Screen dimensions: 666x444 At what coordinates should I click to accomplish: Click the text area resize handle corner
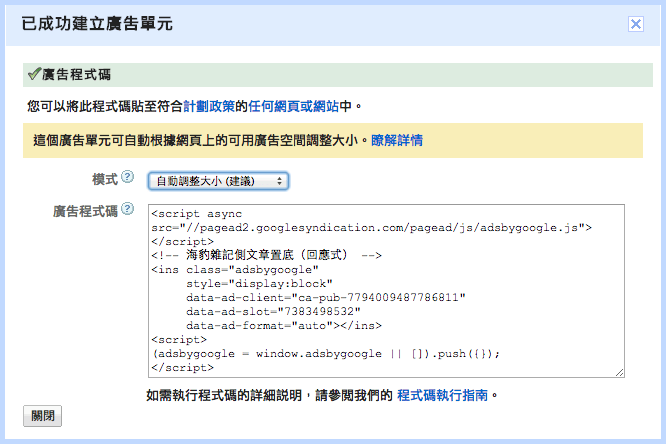pyautogui.click(x=620, y=373)
